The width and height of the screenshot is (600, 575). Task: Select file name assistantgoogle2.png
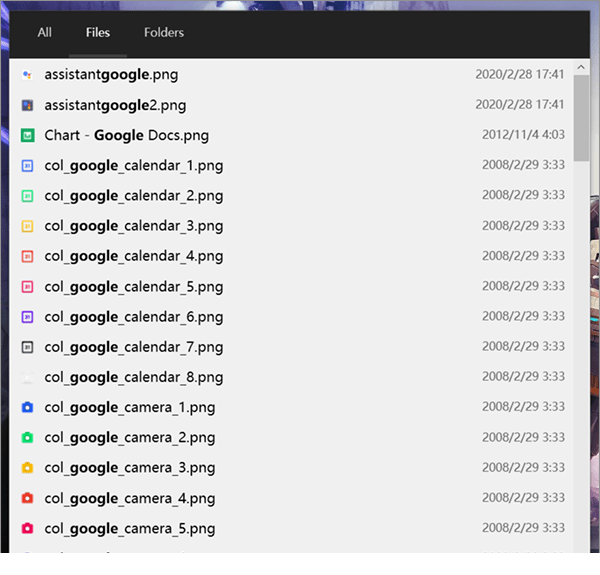(x=115, y=105)
